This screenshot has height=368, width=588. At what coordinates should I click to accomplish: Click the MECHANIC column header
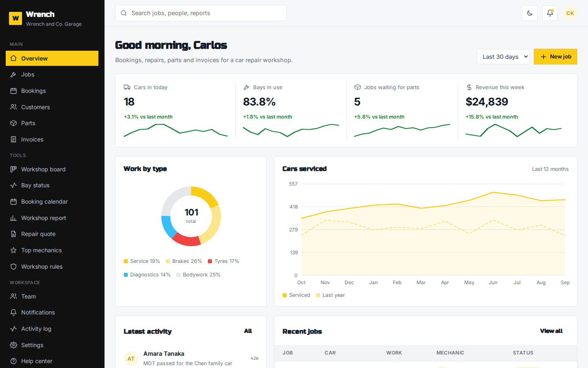[450, 353]
